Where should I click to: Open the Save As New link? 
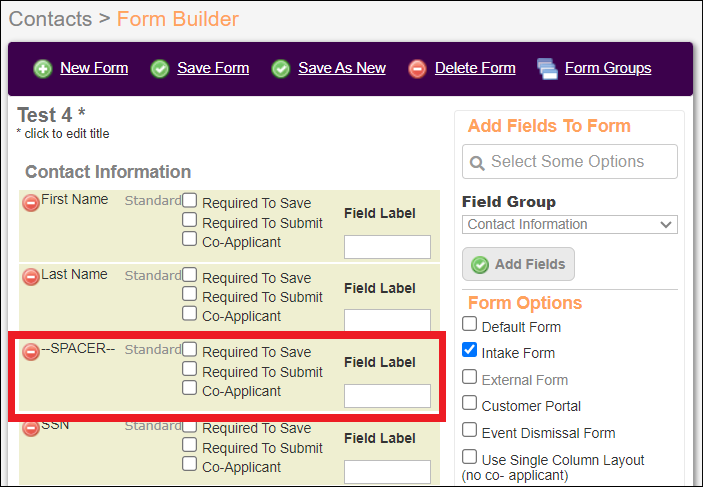(342, 68)
